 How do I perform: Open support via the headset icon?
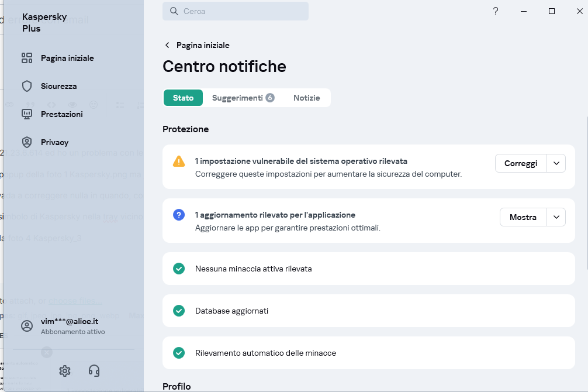pyautogui.click(x=94, y=370)
